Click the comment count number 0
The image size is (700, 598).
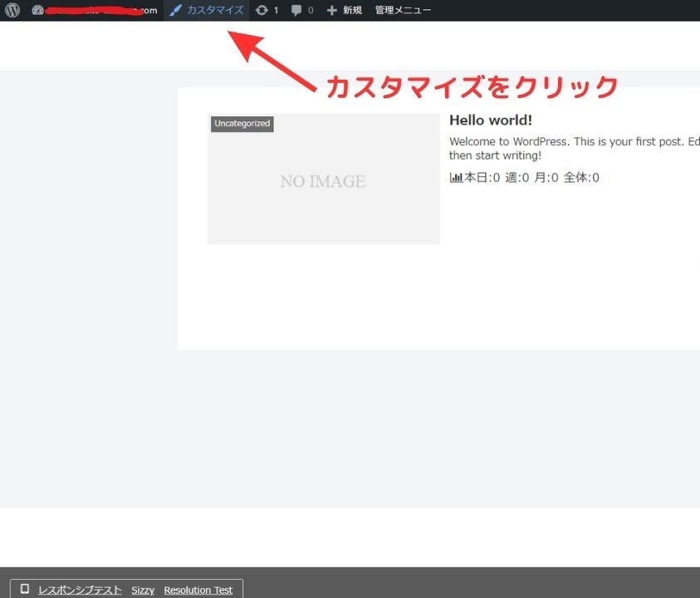click(311, 10)
